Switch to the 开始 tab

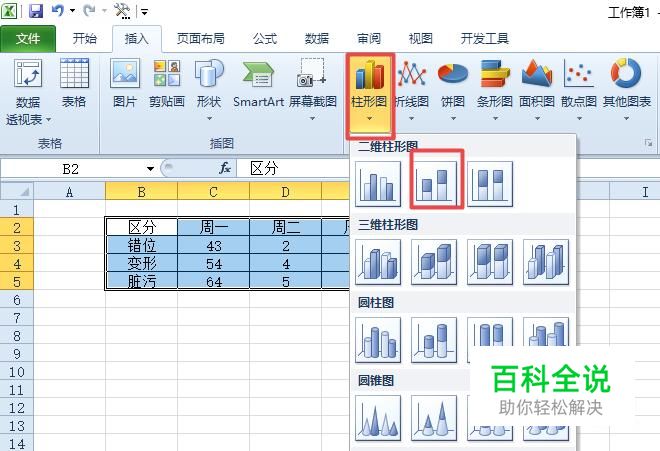pyautogui.click(x=84, y=39)
